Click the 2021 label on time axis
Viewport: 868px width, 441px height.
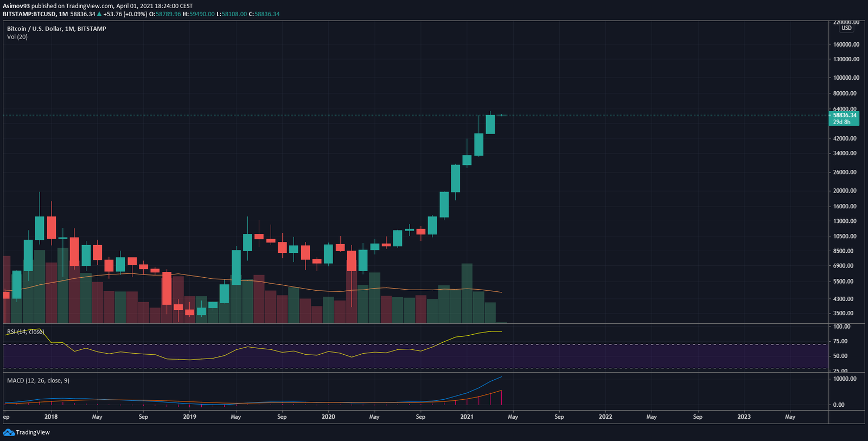tap(467, 417)
